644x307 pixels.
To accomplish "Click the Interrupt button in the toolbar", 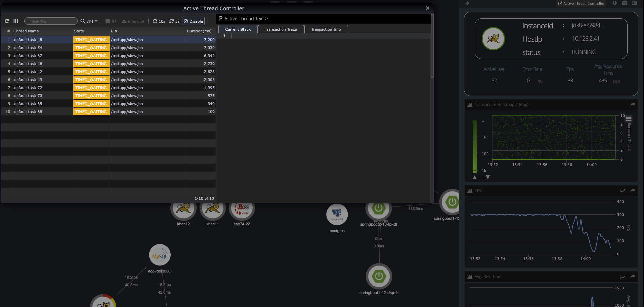I will (x=133, y=21).
